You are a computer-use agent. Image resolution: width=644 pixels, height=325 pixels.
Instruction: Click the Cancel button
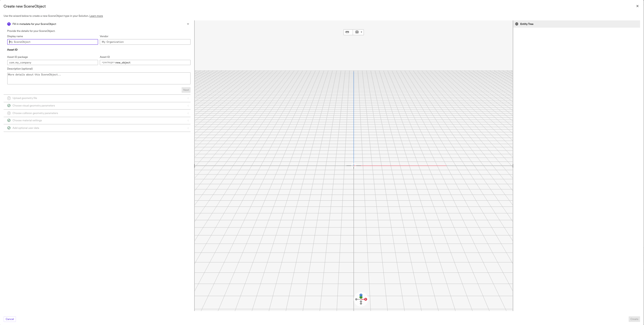coord(10,319)
